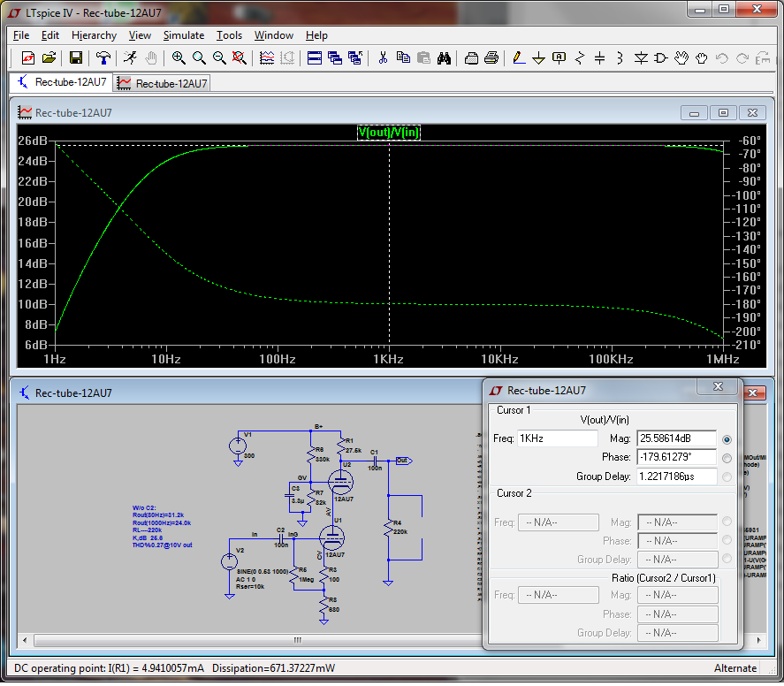Select the Cursor 1 Group Delay radio button
The width and height of the screenshot is (784, 686).
point(727,477)
